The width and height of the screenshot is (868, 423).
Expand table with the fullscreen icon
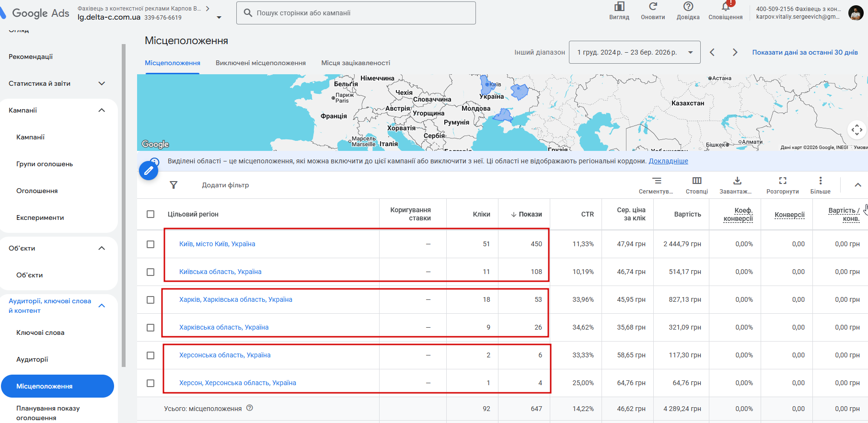click(x=782, y=181)
